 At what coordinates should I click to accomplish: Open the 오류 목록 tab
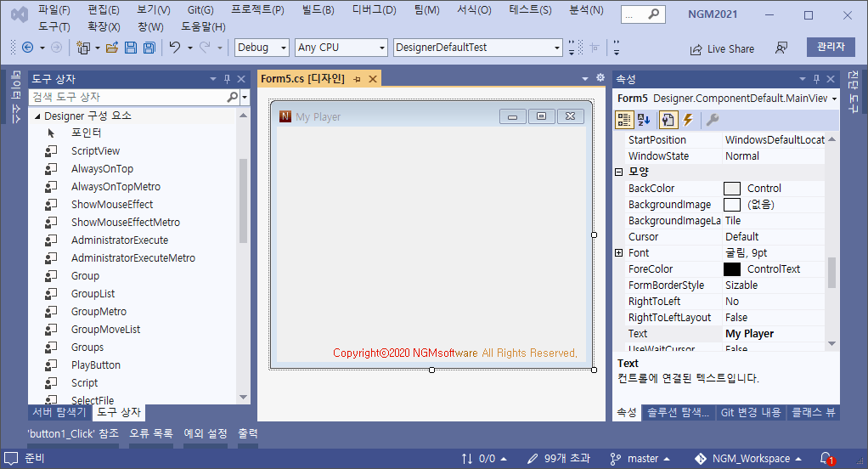tap(151, 433)
